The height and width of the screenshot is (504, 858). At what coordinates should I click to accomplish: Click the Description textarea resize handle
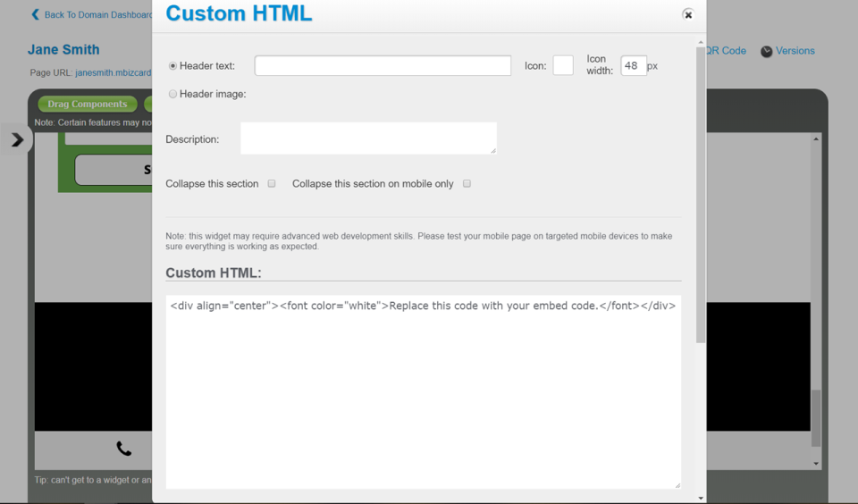click(x=493, y=151)
